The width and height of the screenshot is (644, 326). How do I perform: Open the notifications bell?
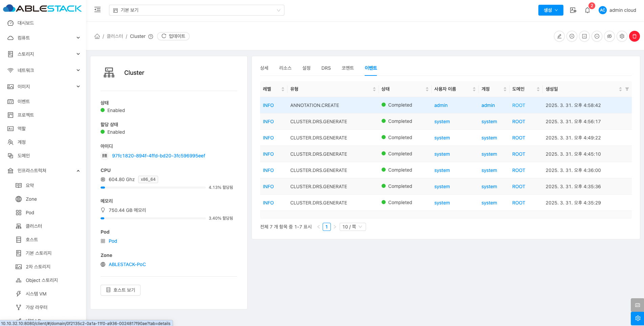click(x=587, y=10)
